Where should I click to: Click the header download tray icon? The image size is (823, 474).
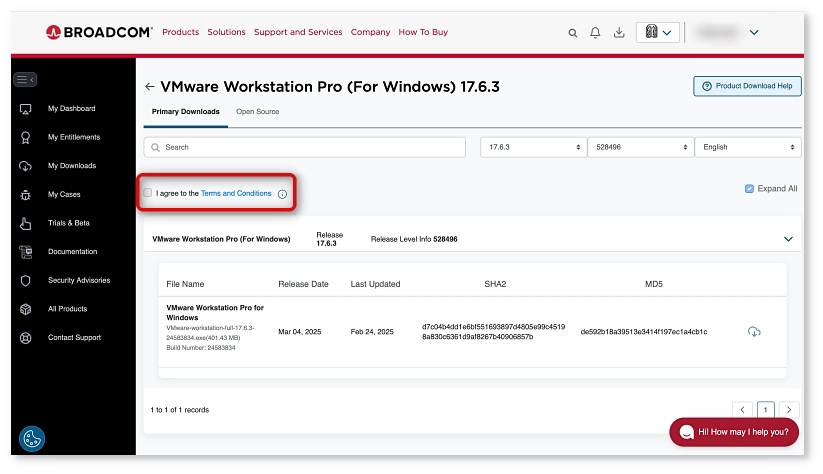[x=619, y=33]
